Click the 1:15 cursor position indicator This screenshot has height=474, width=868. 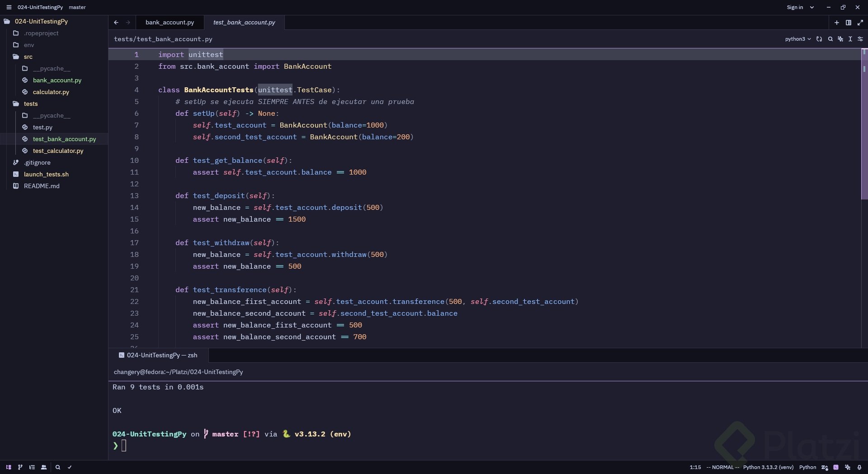[695, 467]
